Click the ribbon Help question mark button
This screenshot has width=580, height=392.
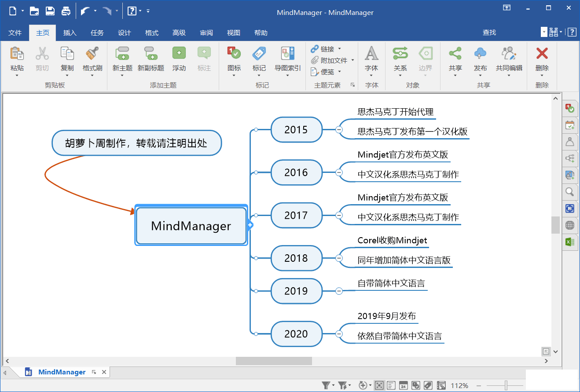[571, 32]
